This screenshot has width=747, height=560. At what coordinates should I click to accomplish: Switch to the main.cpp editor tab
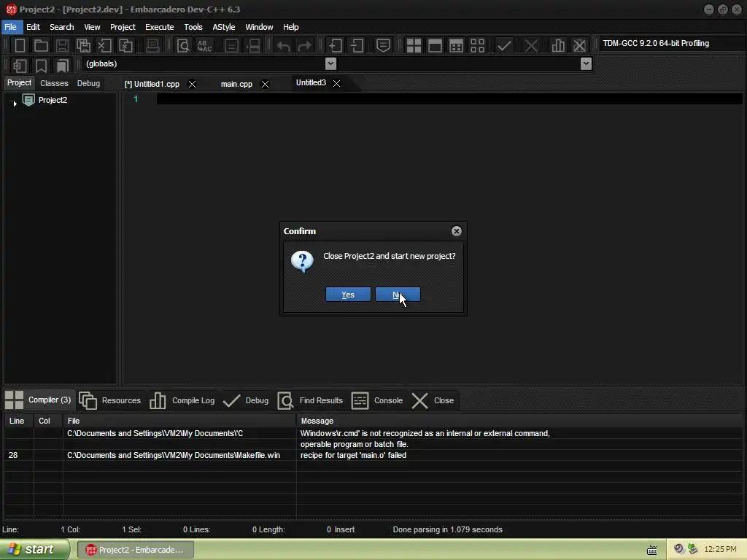[x=236, y=85]
